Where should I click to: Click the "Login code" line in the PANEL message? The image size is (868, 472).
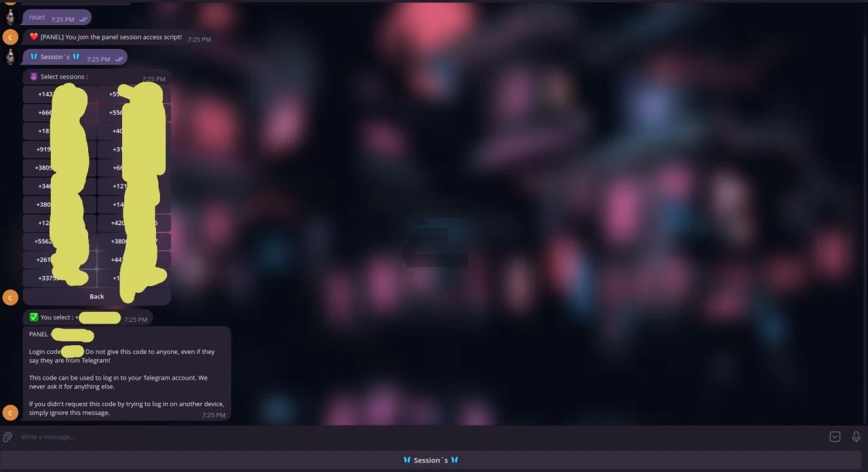122,355
